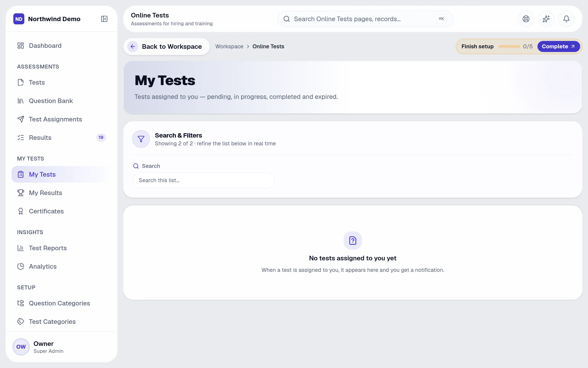Click the My Results trophy icon

[21, 193]
